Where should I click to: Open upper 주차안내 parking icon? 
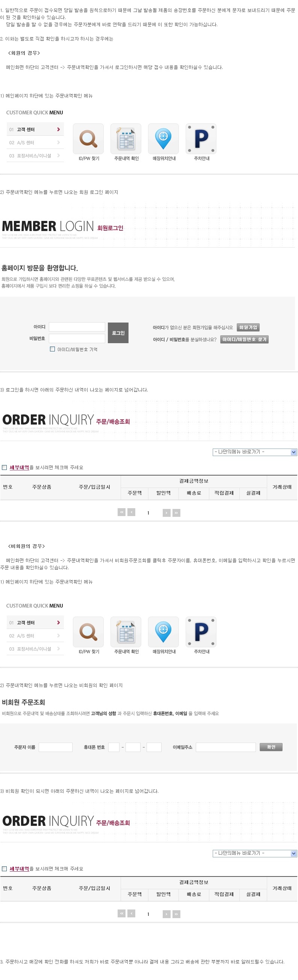point(201,139)
